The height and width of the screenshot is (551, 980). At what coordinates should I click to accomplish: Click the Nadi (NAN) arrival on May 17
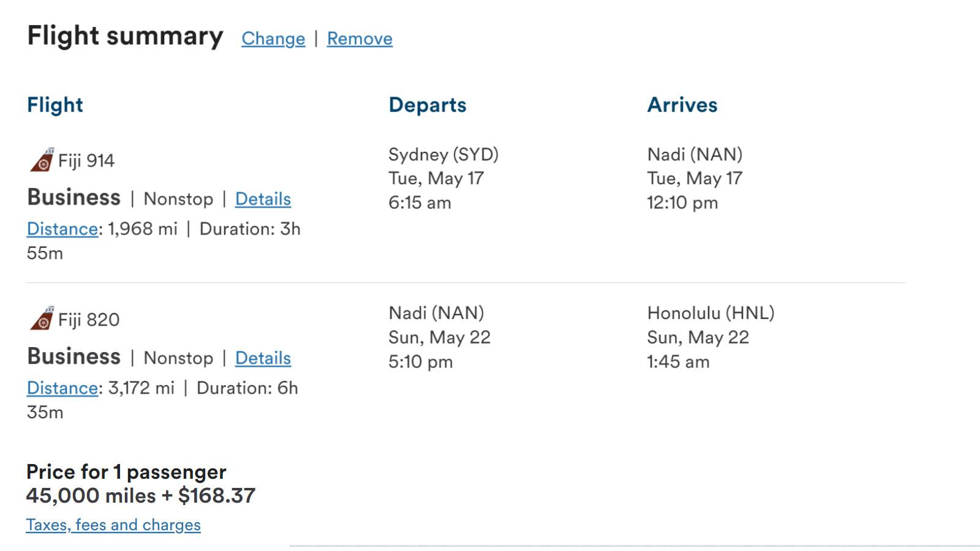695,154
